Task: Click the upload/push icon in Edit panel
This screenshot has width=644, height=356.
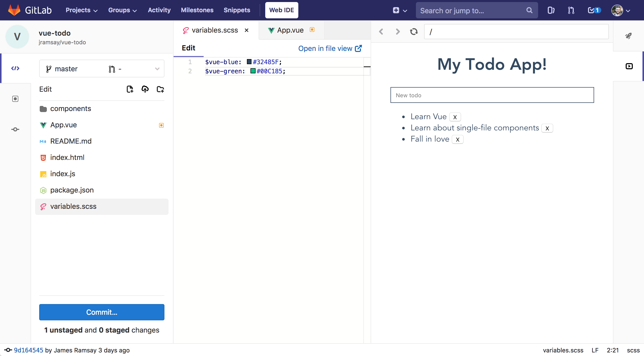Action: [x=145, y=89]
